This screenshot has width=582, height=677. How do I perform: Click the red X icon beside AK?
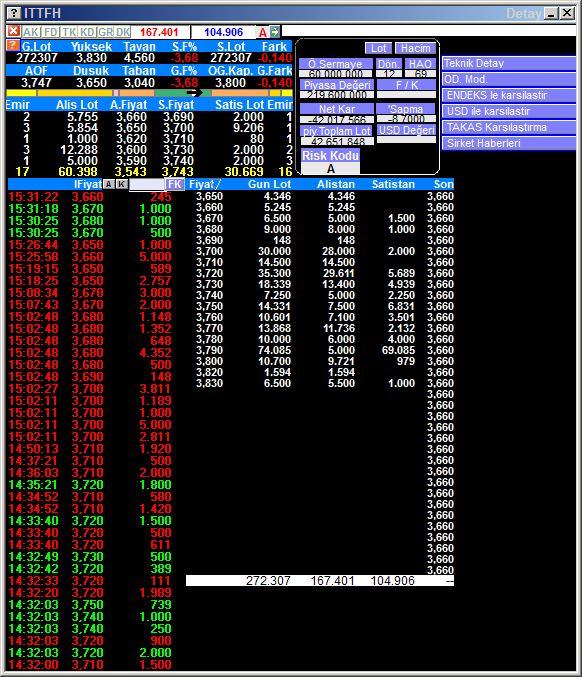[x=14, y=31]
